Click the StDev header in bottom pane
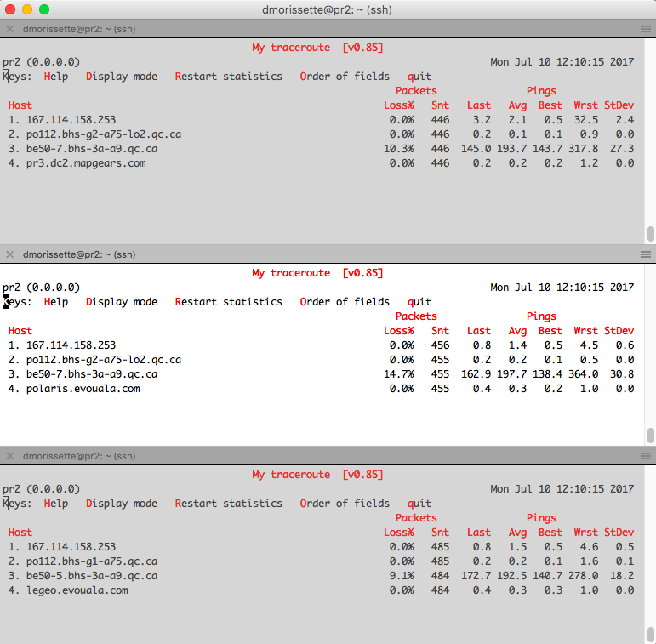Viewport: 656px width, 644px height. tap(619, 533)
